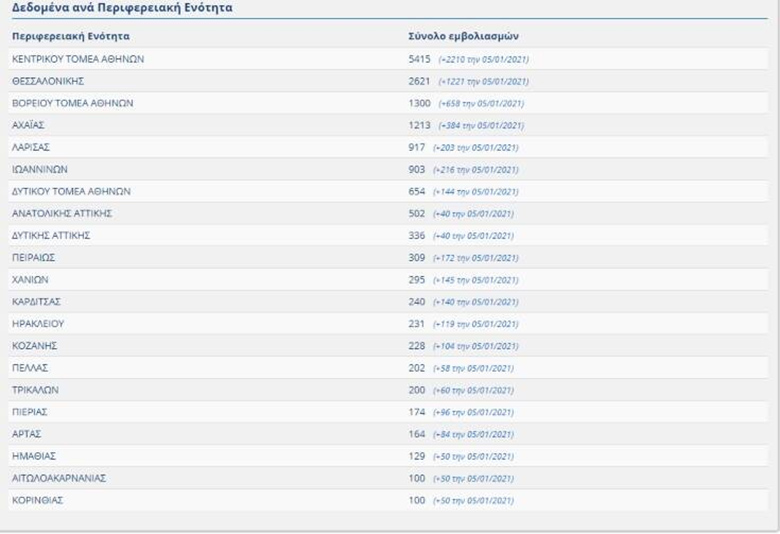This screenshot has height=534, width=780.
Task: Click the 'Δεδομένα ανά Περιφερειακή Ενότητα' section title
Action: pyautogui.click(x=122, y=8)
